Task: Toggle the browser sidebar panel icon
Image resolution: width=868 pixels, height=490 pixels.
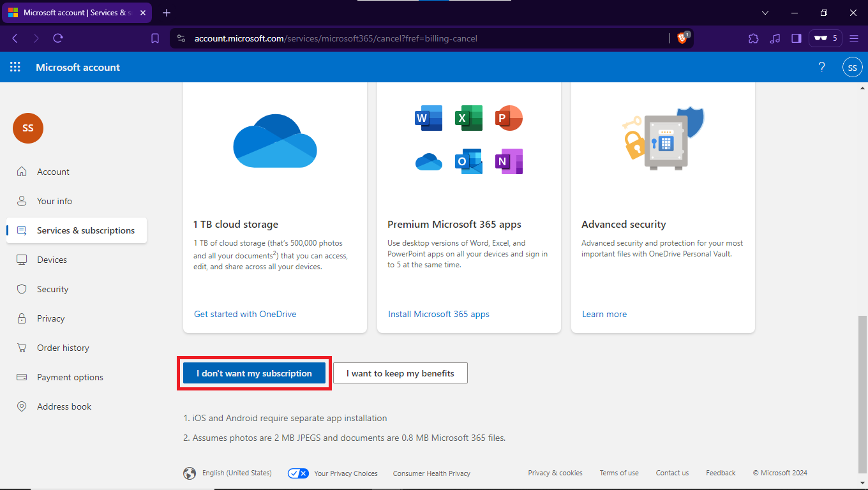Action: 796,38
